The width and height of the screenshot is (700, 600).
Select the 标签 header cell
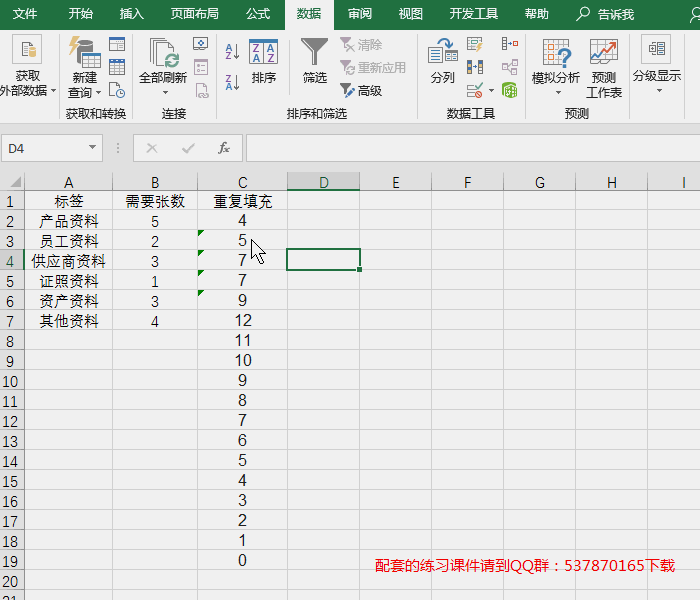pyautogui.click(x=69, y=201)
